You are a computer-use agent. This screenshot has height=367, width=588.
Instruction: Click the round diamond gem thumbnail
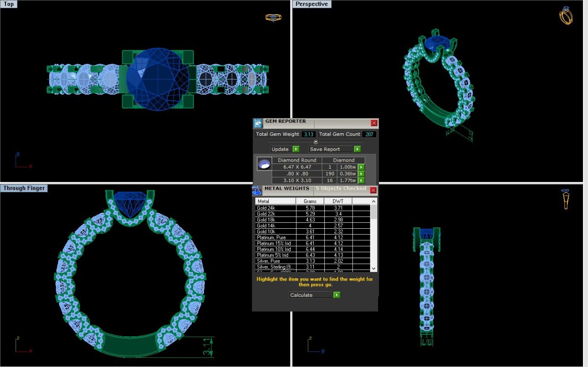click(x=264, y=164)
